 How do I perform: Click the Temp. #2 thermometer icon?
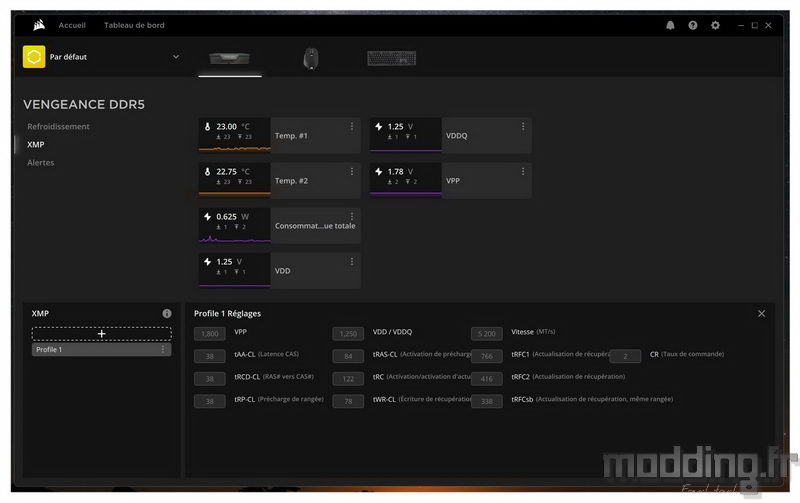click(x=207, y=171)
